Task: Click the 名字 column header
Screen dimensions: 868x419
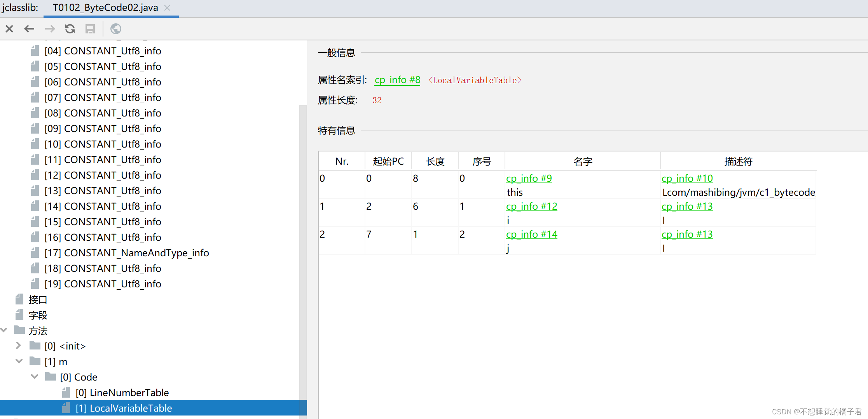Action: pos(583,161)
